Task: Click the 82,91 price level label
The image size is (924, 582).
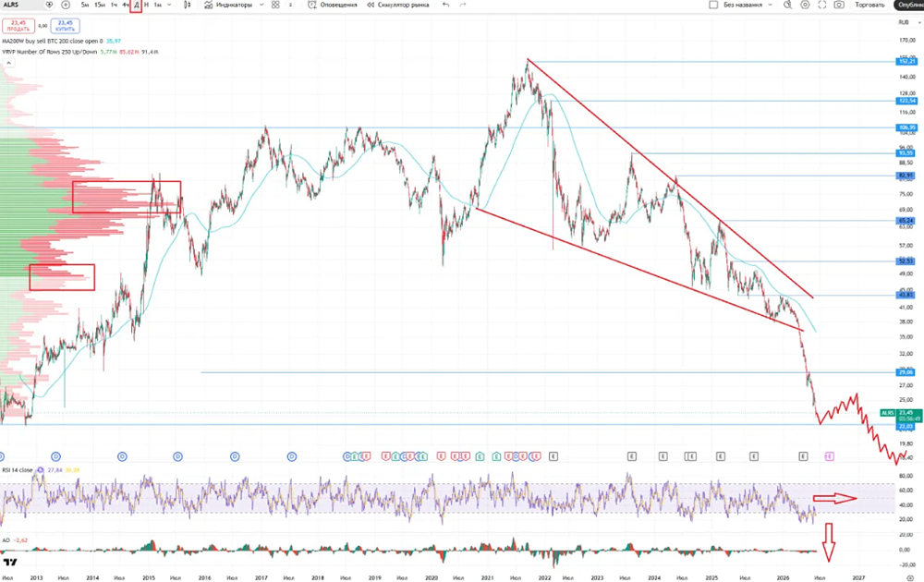Action: (906, 176)
